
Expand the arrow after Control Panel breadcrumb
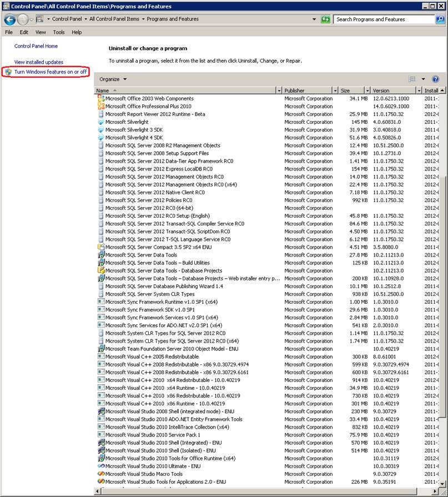(x=85, y=19)
